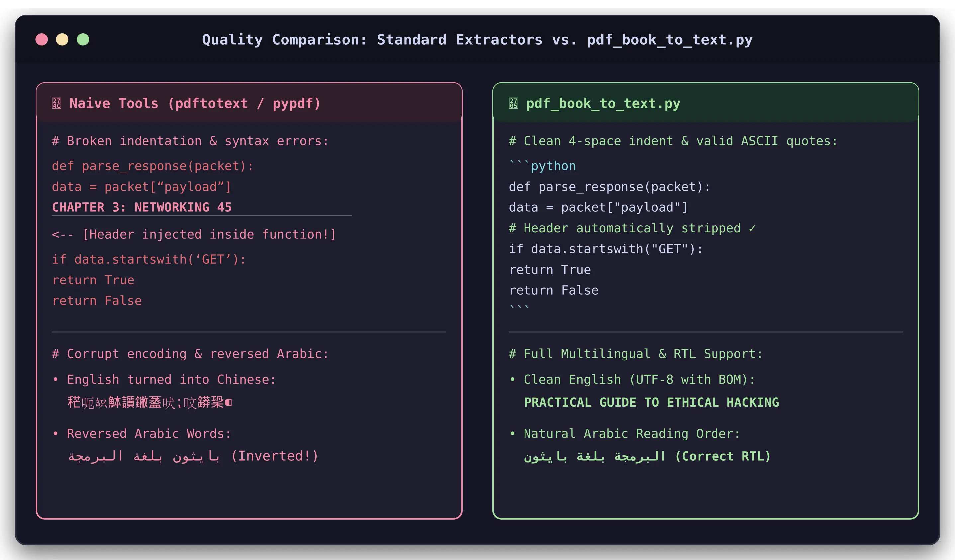
Task: Click '# Full Multilingual & RTL Support:' comment
Action: tap(635, 354)
